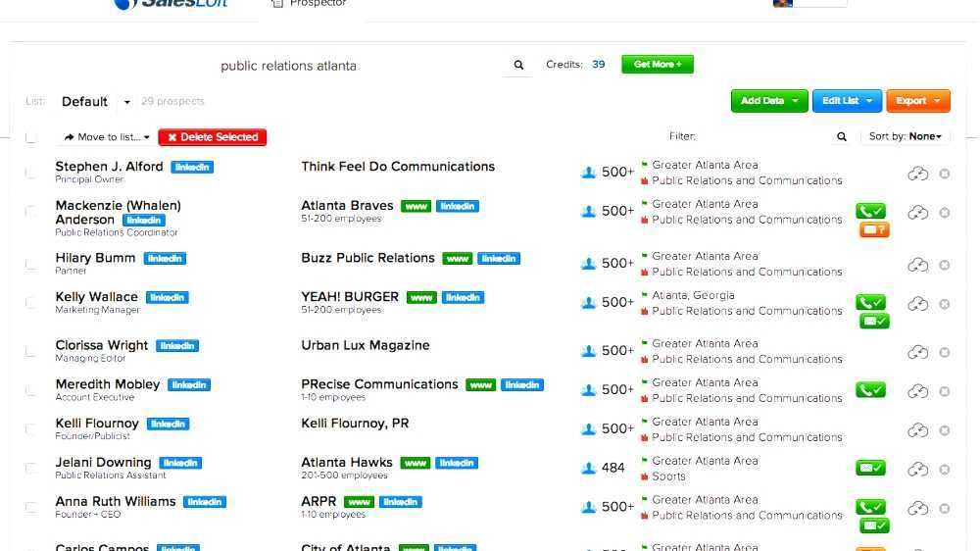Click unknown email icon for Mackenzie Anderson
980x551 pixels.
coord(874,230)
